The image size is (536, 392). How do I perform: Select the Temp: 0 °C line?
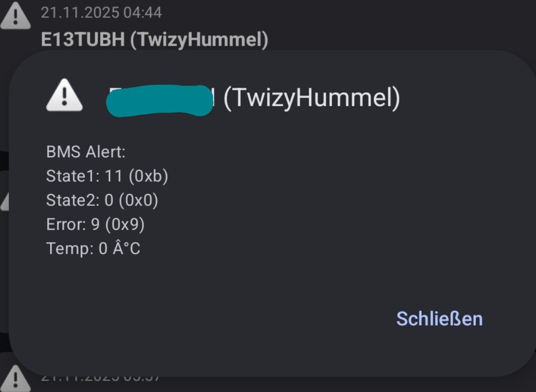point(93,248)
